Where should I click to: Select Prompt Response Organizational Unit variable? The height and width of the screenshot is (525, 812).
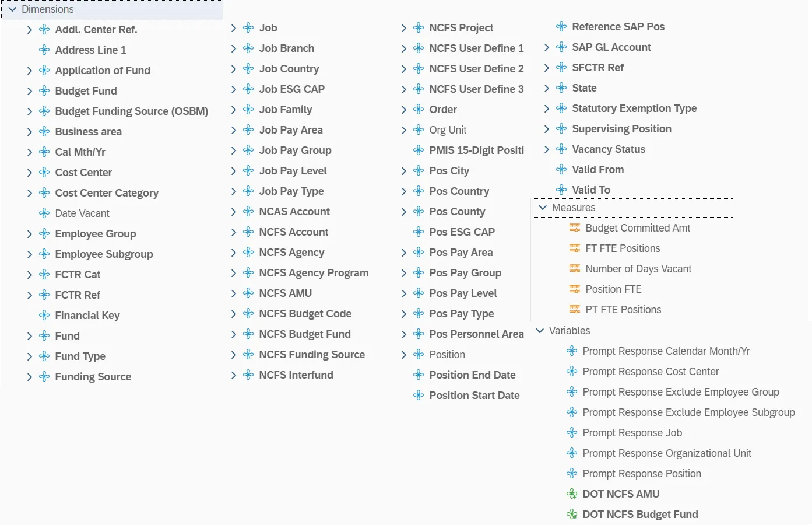pos(666,453)
